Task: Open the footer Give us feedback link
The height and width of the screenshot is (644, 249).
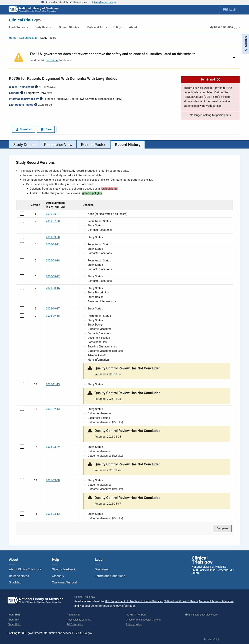Action: [64, 569]
